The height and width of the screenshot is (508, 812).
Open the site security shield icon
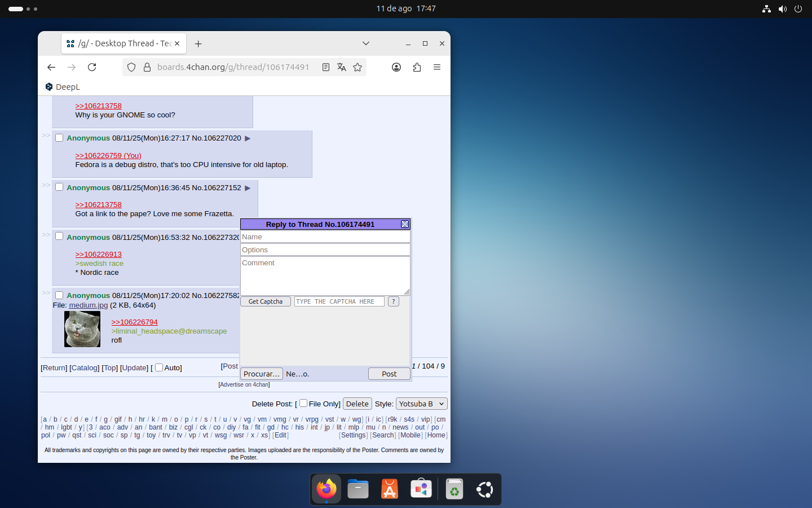point(131,67)
